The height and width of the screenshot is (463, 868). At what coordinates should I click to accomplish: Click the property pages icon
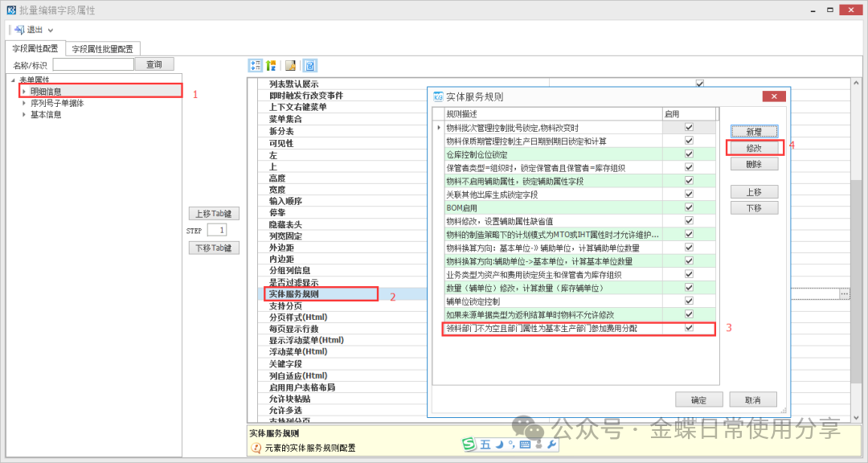pos(291,65)
